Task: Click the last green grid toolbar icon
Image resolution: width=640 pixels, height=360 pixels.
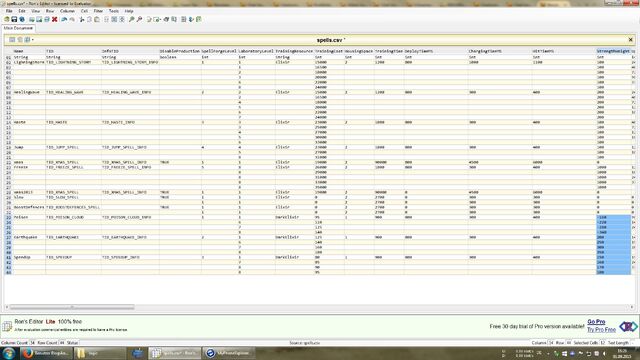Action: pos(199,19)
